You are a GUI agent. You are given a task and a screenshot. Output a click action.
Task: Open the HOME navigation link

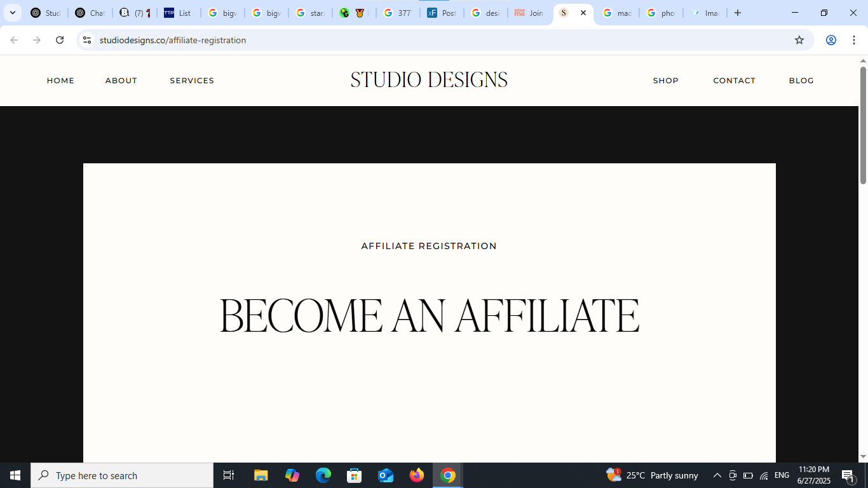[60, 81]
